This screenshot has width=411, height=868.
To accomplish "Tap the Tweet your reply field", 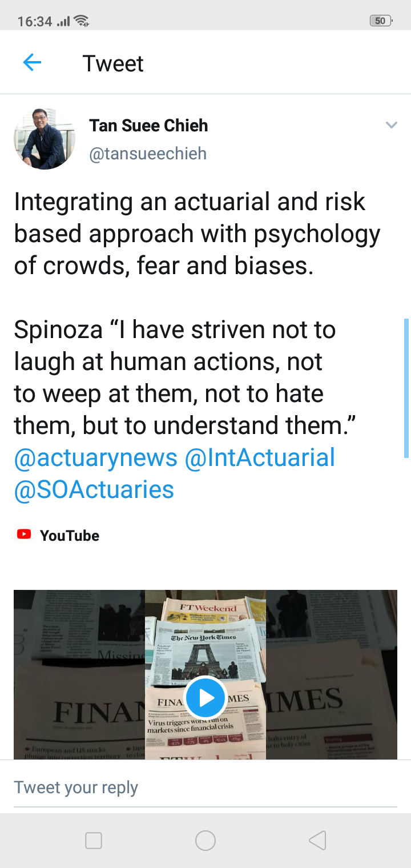I will [x=205, y=787].
